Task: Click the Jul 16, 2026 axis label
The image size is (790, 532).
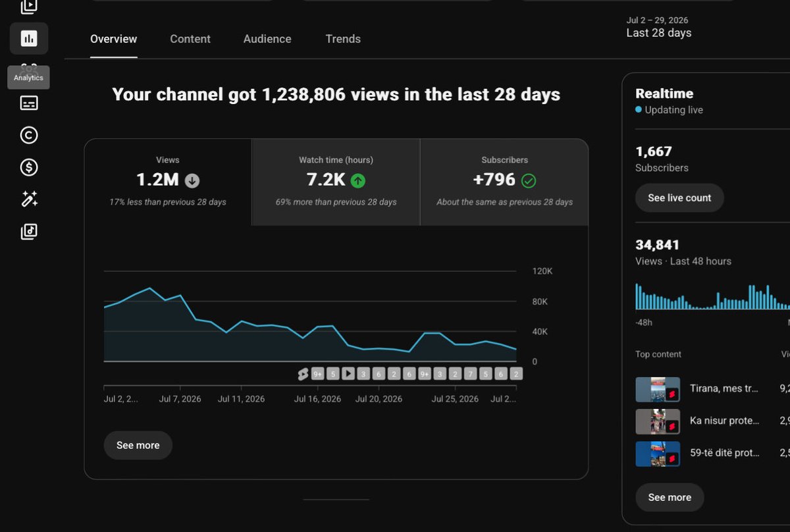Action: point(317,399)
